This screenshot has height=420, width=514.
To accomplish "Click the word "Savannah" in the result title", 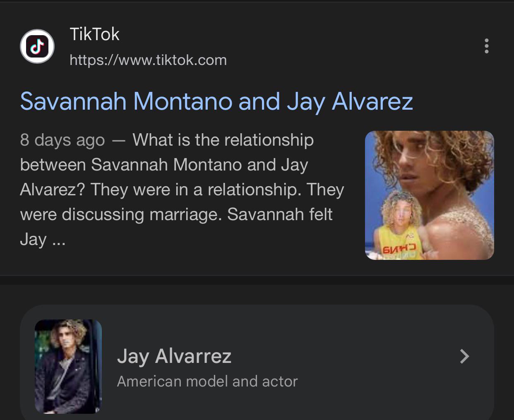I will (73, 101).
